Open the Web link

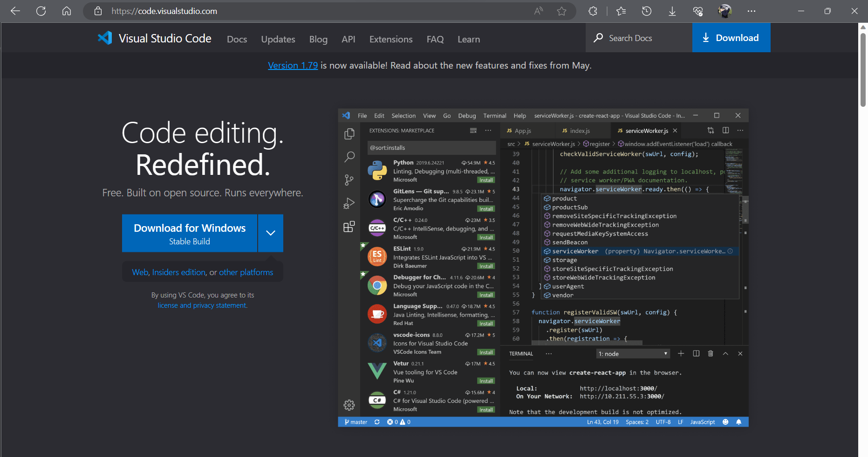(x=140, y=272)
